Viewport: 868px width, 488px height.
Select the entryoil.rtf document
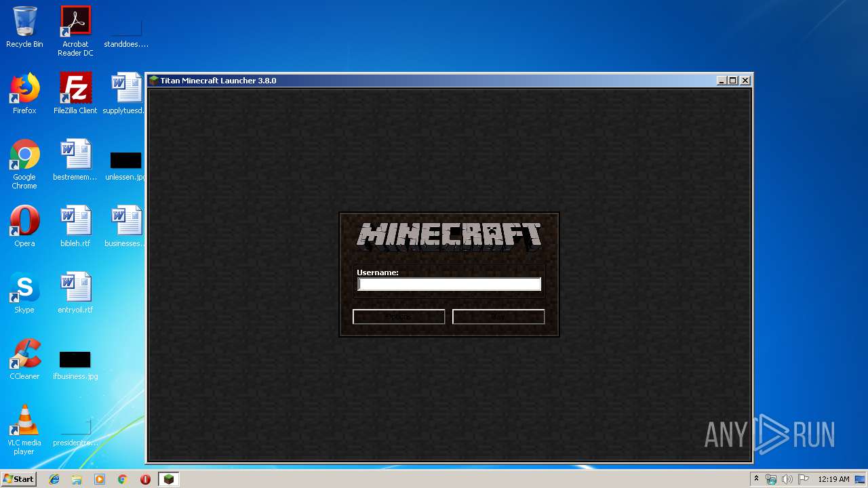(x=75, y=293)
